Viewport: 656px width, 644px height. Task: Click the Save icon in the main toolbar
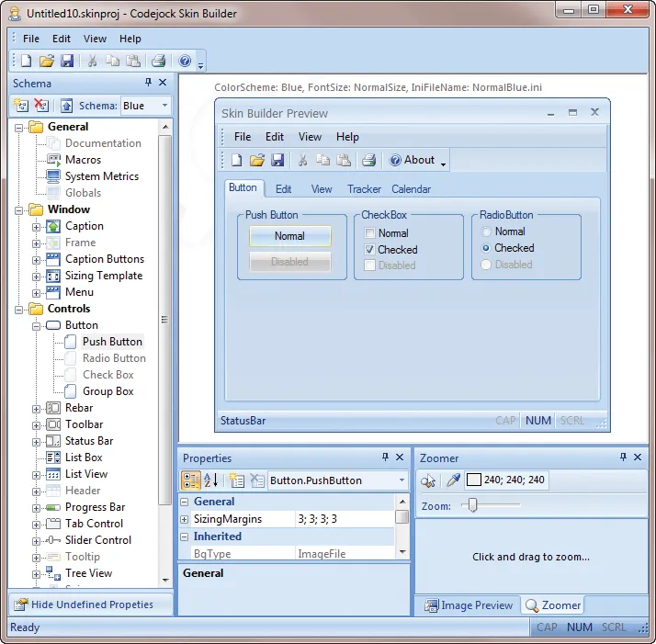[x=67, y=62]
